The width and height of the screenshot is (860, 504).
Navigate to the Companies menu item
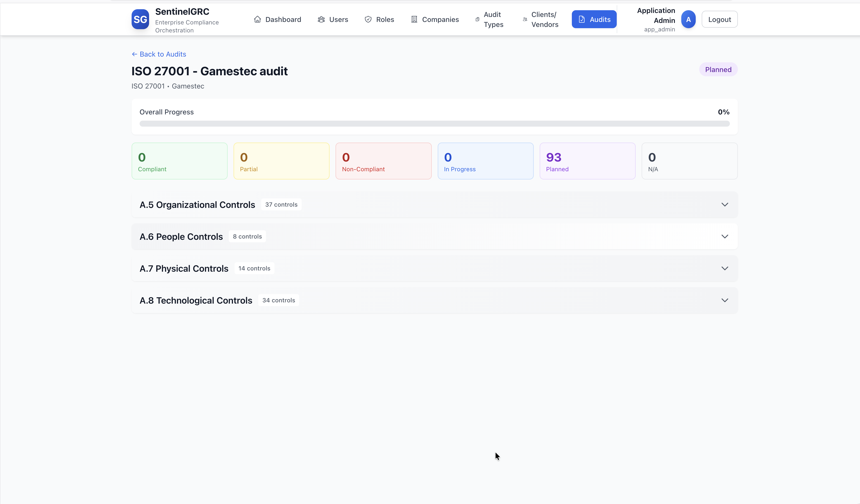(x=435, y=19)
